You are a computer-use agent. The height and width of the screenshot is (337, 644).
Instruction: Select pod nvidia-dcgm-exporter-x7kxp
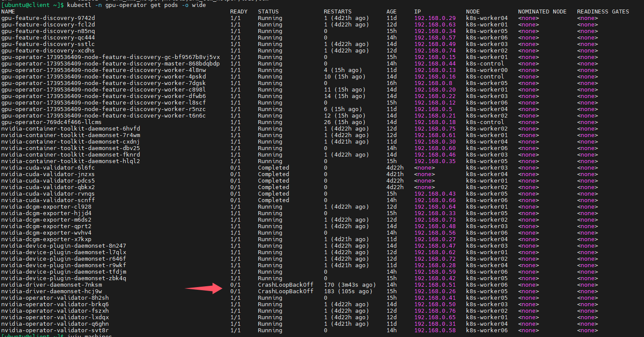(46, 239)
